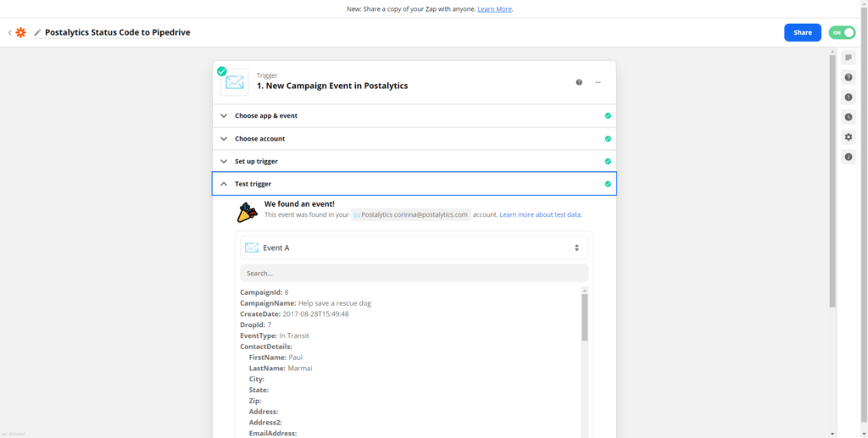This screenshot has width=868, height=438.
Task: Click the Share button
Action: [x=802, y=33]
